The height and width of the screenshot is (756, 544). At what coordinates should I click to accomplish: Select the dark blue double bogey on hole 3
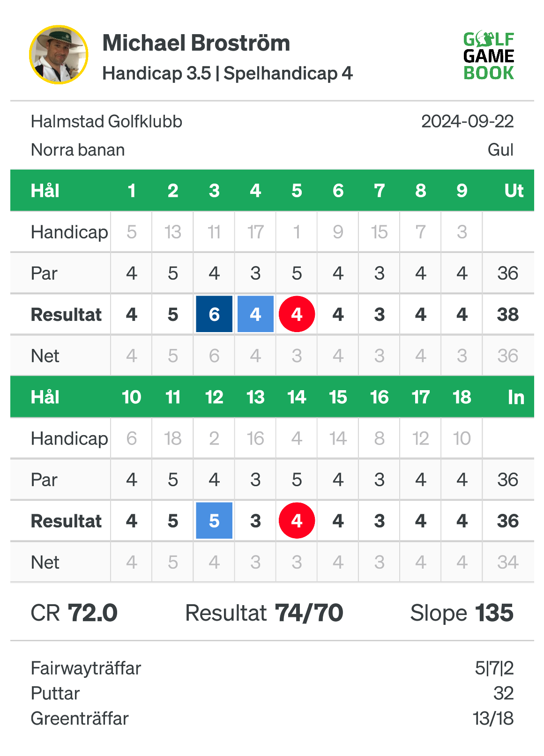click(x=214, y=314)
